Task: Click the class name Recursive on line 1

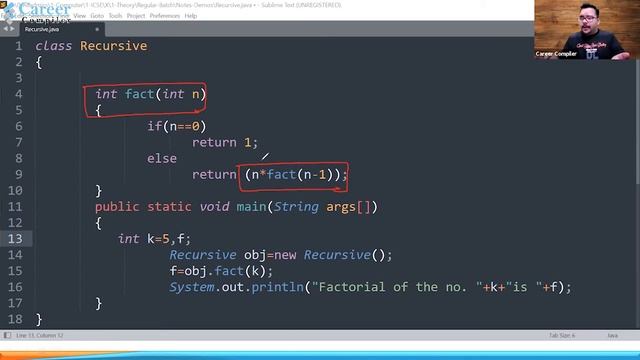Action: [x=113, y=46]
